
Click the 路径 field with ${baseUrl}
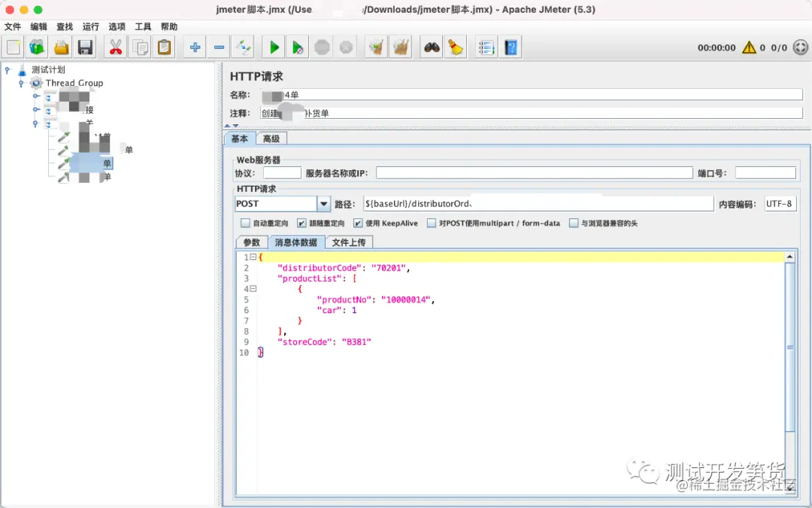coord(538,204)
